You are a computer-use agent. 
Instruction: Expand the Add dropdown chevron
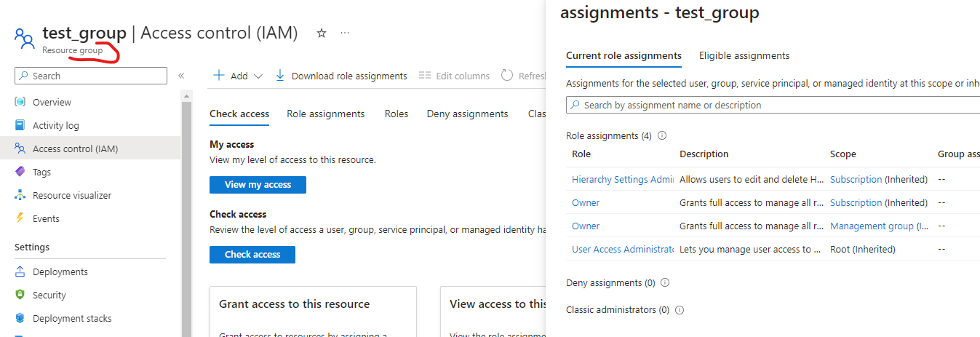pos(258,76)
